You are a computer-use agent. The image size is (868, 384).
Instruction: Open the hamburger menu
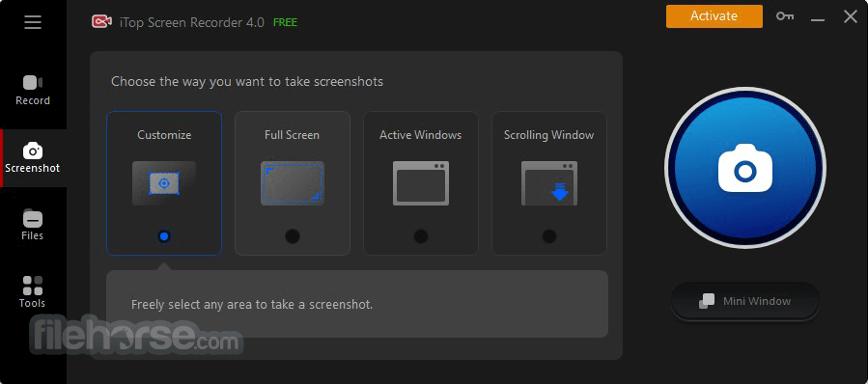33,22
